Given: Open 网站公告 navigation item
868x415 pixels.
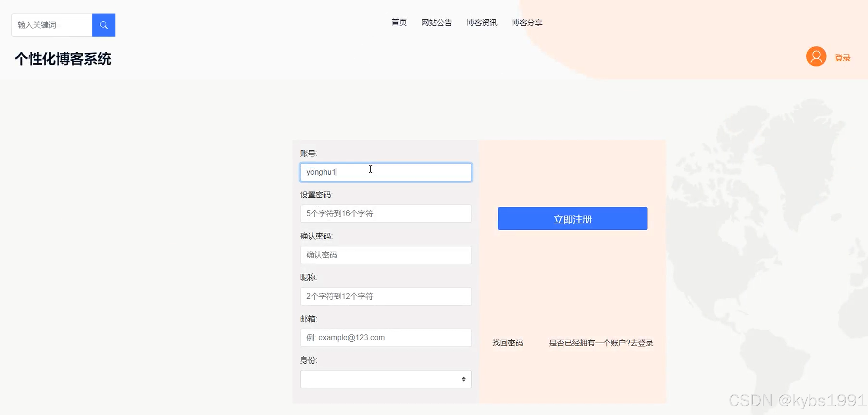Looking at the screenshot, I should (436, 22).
